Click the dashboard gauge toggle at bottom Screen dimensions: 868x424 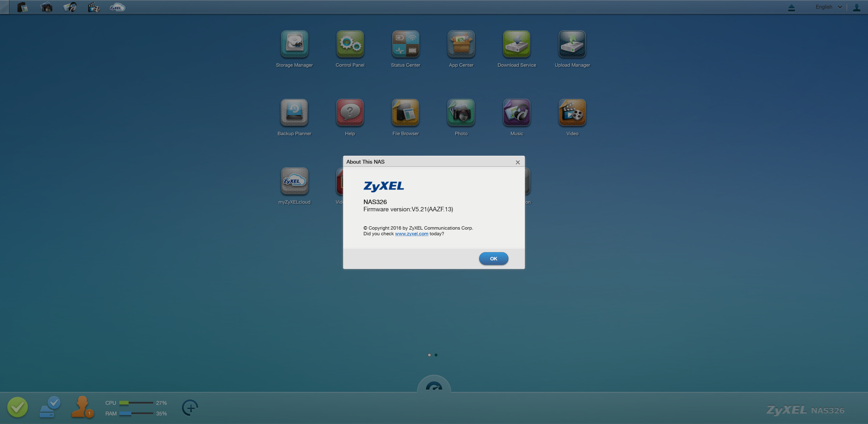(x=434, y=385)
